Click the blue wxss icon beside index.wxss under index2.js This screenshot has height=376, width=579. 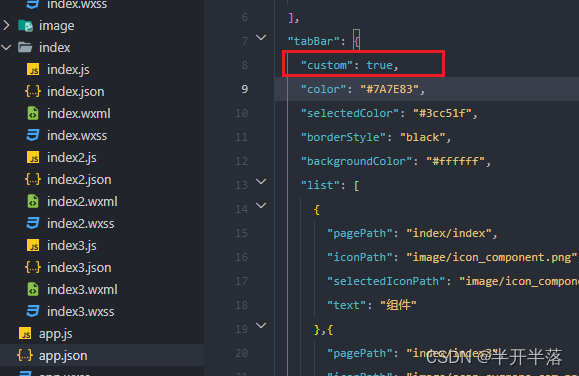click(33, 136)
